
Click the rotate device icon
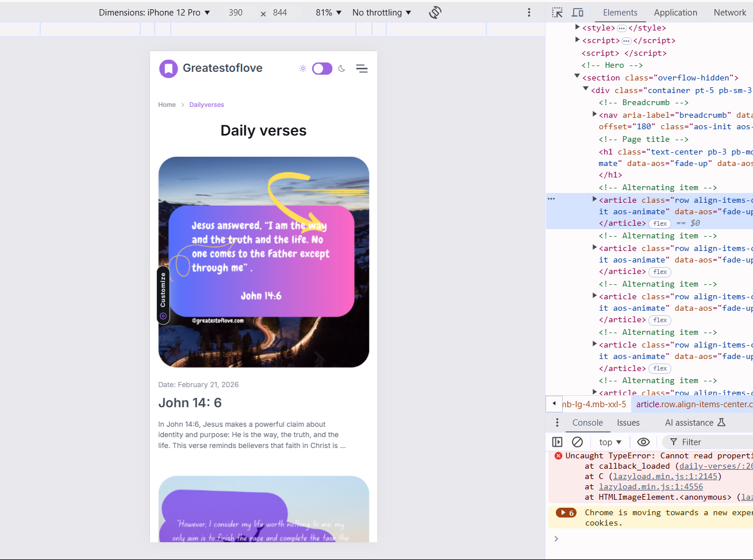coord(435,13)
